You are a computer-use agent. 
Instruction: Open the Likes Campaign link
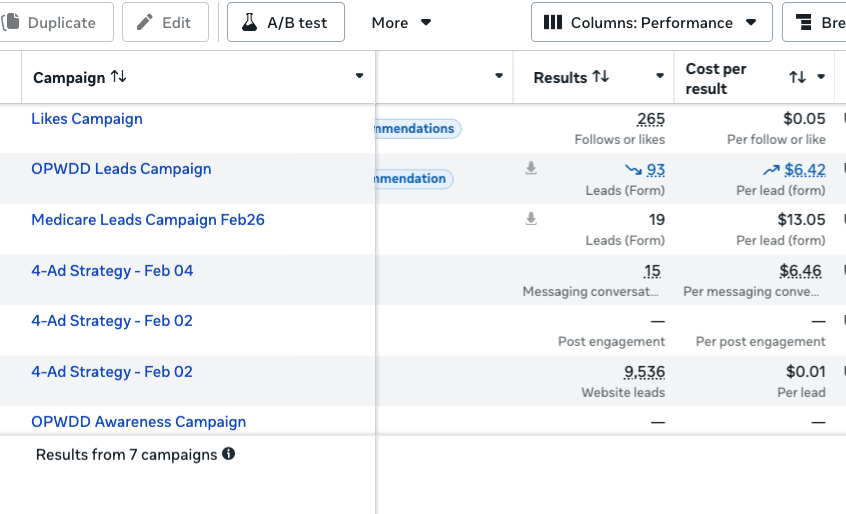pos(87,119)
